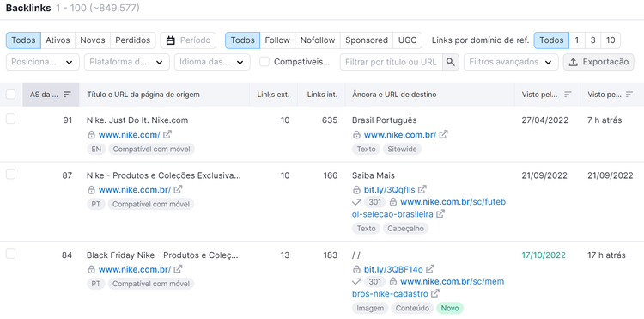Filter by Follow links
This screenshot has width=644, height=319.
pyautogui.click(x=277, y=40)
